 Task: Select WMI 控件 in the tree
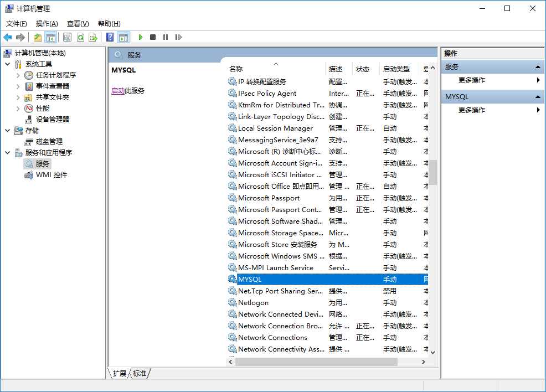click(x=51, y=175)
